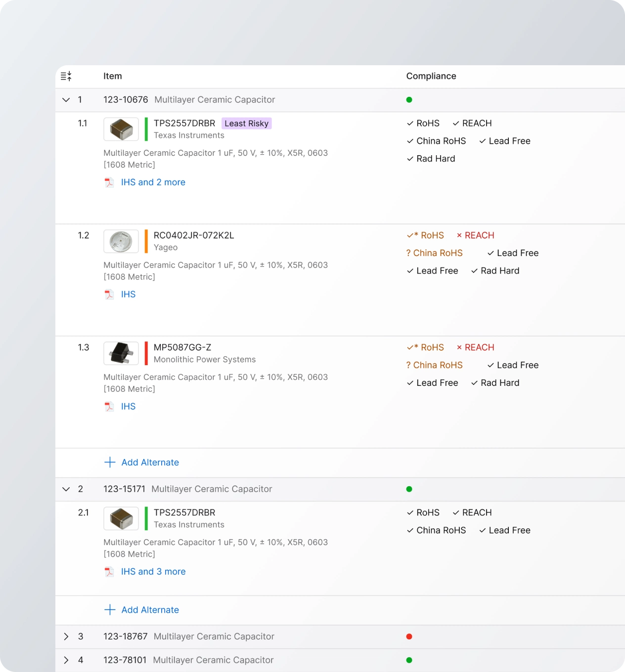The height and width of the screenshot is (672, 625).
Task: Select part number TPS2557DRBR in row 1.1
Action: (x=184, y=124)
